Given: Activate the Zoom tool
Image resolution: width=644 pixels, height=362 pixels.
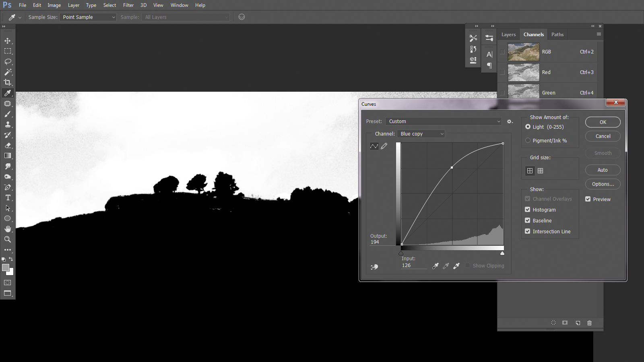Looking at the screenshot, I should pyautogui.click(x=8, y=239).
